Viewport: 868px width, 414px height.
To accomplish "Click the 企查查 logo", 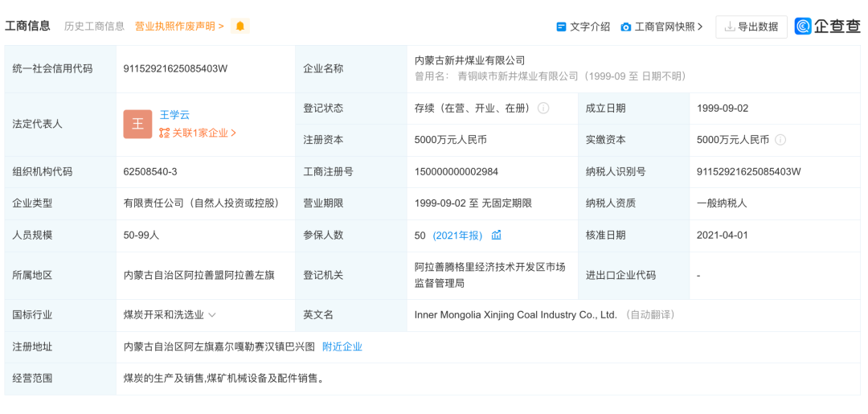I will (x=828, y=26).
